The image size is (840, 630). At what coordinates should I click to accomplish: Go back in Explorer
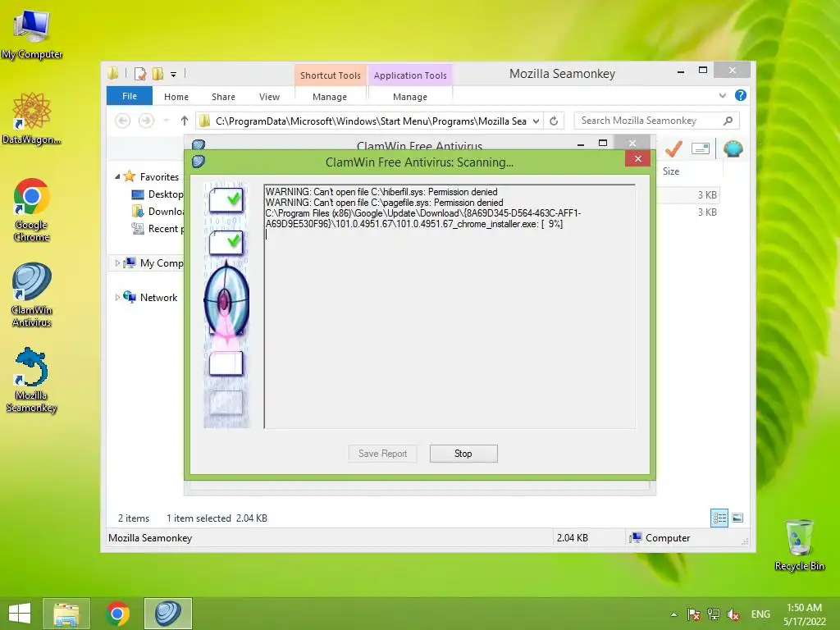coord(123,121)
